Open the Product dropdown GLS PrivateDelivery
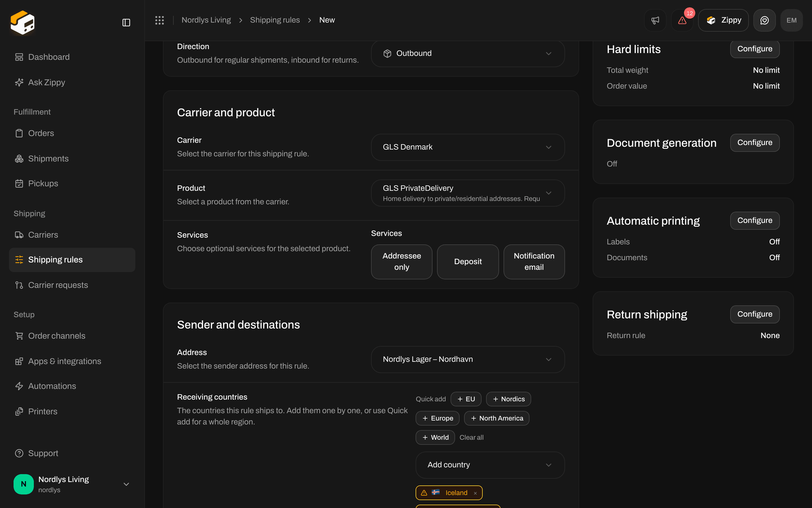The image size is (812, 508). tap(468, 193)
